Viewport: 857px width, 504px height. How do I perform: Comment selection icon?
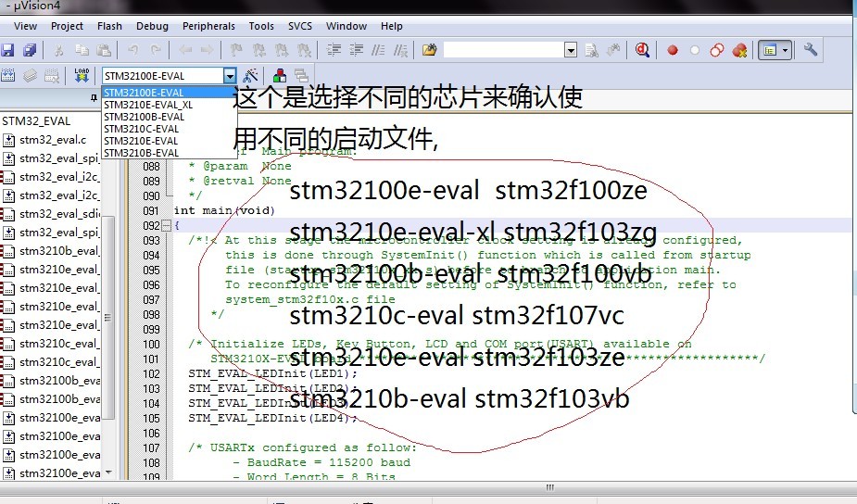(x=378, y=50)
